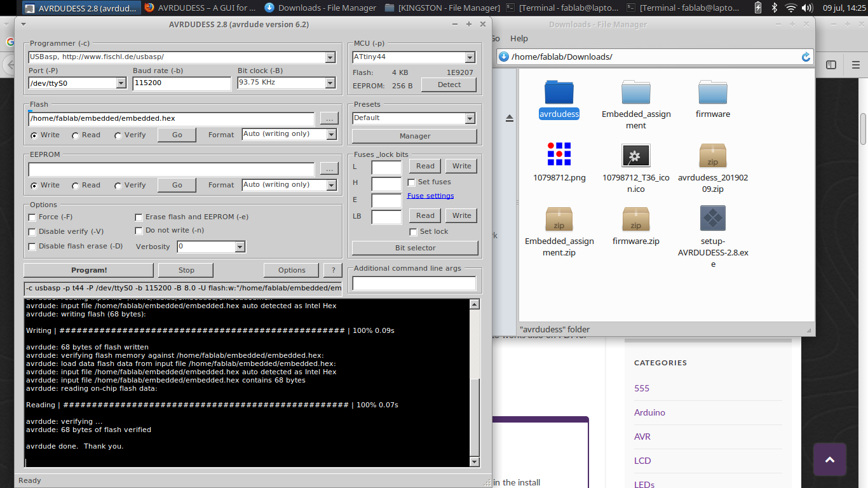This screenshot has width=868, height=488.
Task: Click the Stop button
Action: tap(186, 270)
